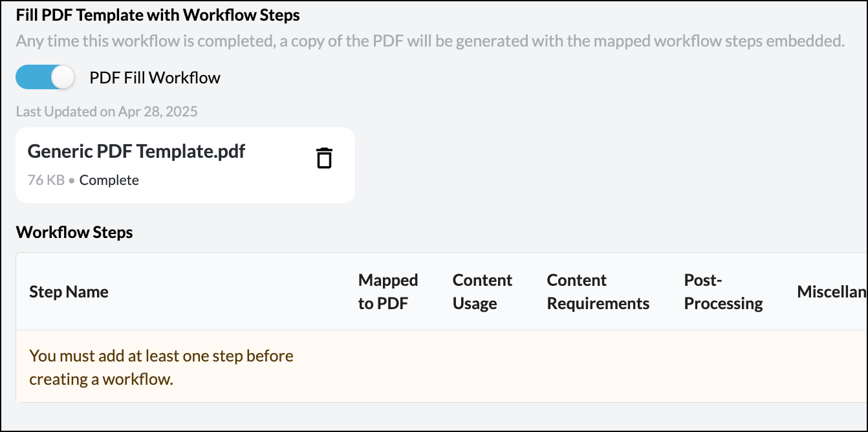The image size is (868, 432).
Task: Click the empty area of the warning banner
Action: pyautogui.click(x=582, y=367)
